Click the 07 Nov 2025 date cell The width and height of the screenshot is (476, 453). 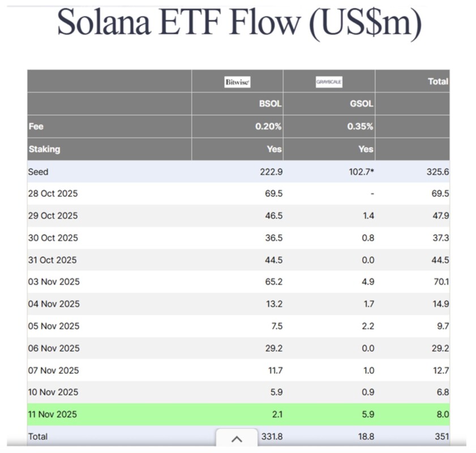(x=54, y=370)
